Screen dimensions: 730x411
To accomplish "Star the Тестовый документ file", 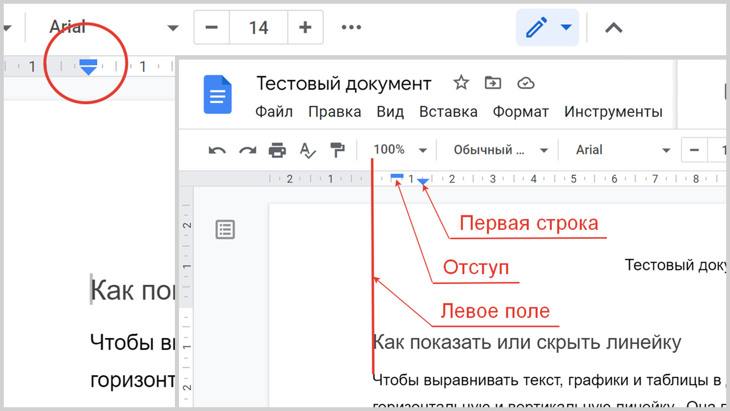I will [x=461, y=83].
